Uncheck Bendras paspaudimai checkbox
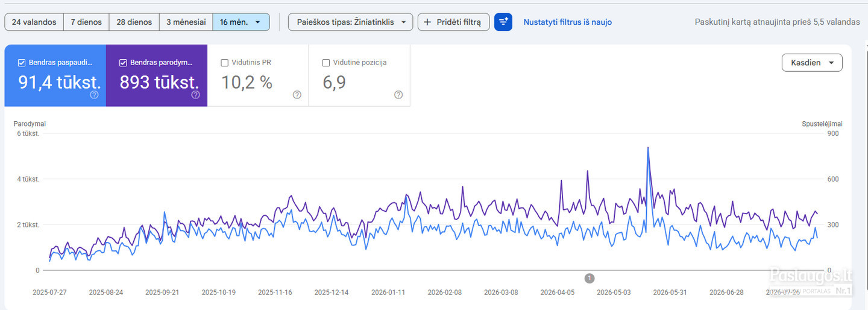The image size is (868, 310). click(x=22, y=62)
